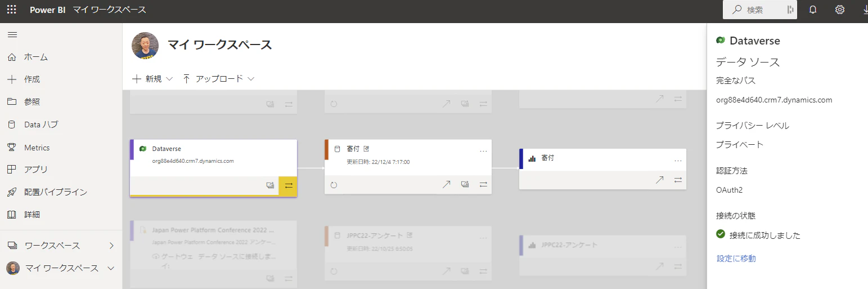Image resolution: width=868 pixels, height=289 pixels.
Task: Open more options on JPPC22-アンケート dataset
Action: [x=483, y=238]
